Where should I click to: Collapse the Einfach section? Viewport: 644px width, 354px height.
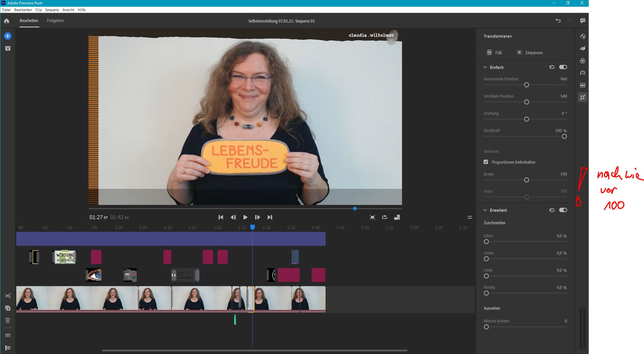pyautogui.click(x=485, y=67)
